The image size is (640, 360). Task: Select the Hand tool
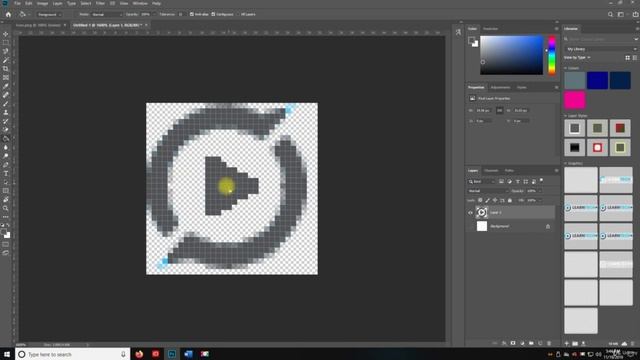(x=6, y=200)
